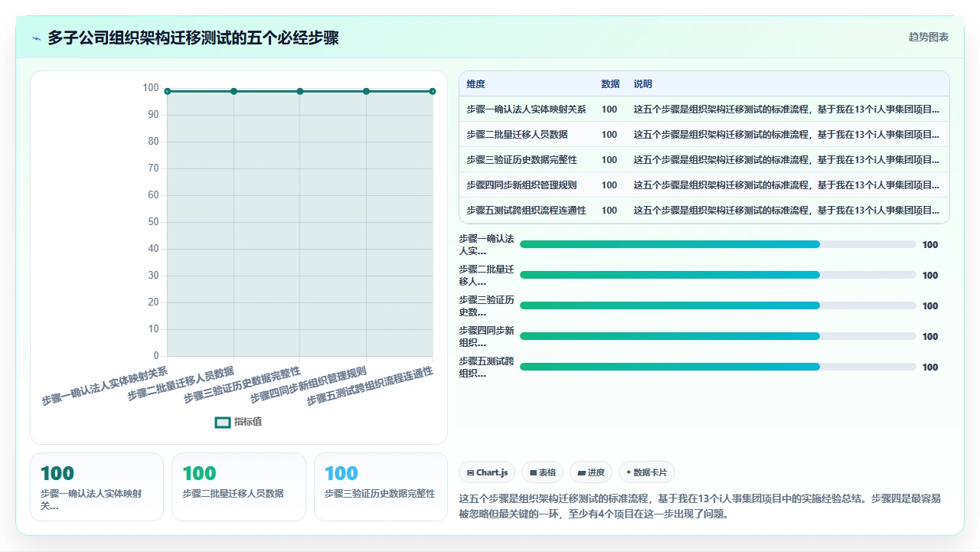
Task: Click the x-axis label 步骤三验证历史数据完整性
Action: (x=243, y=386)
